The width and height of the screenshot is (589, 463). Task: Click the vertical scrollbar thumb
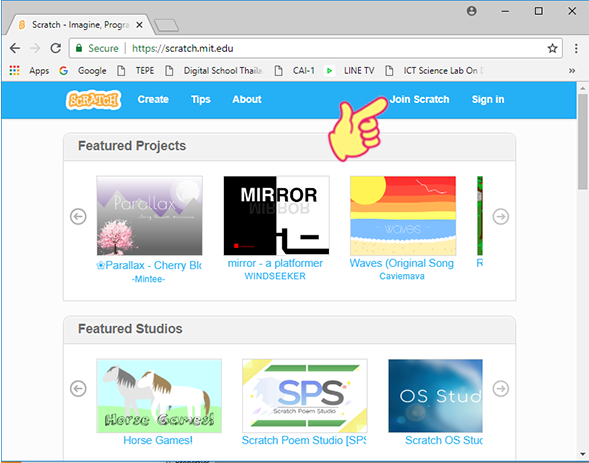point(583,142)
